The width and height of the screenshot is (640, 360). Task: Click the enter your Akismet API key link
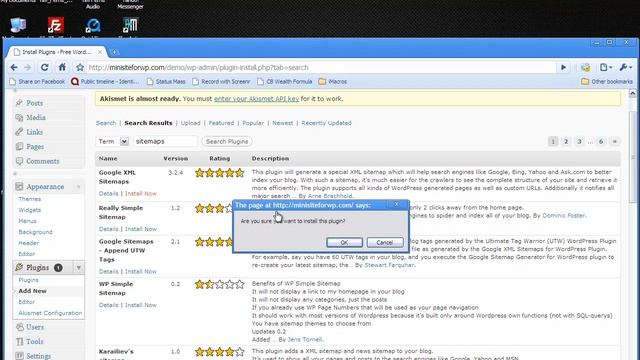coord(256,99)
